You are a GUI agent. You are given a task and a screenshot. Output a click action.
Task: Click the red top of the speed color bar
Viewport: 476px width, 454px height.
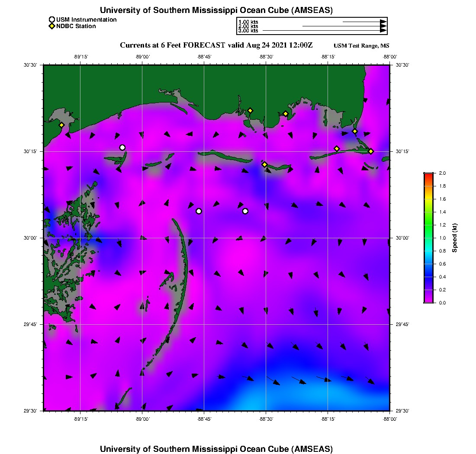(x=428, y=175)
